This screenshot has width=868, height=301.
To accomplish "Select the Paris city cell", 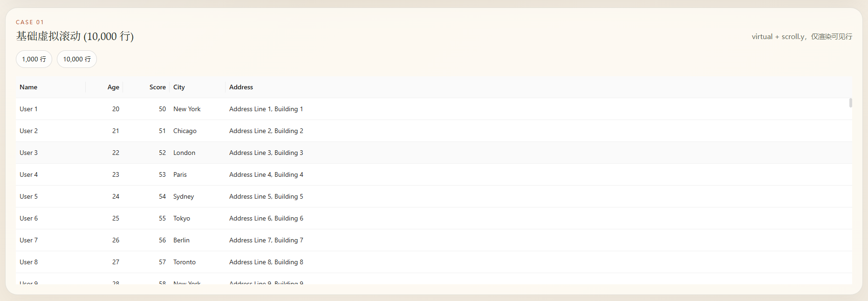I will coord(198,174).
